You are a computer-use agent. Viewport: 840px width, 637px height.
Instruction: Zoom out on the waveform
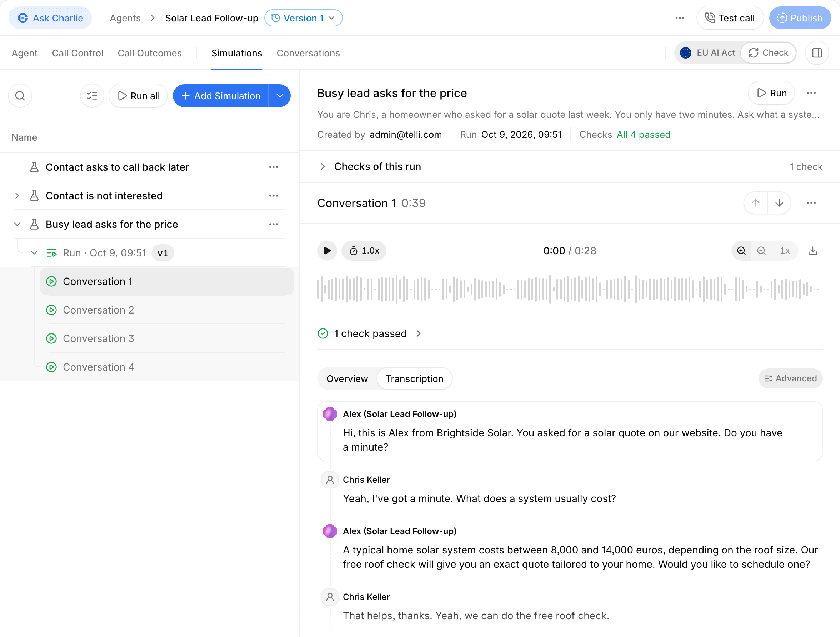(x=761, y=251)
